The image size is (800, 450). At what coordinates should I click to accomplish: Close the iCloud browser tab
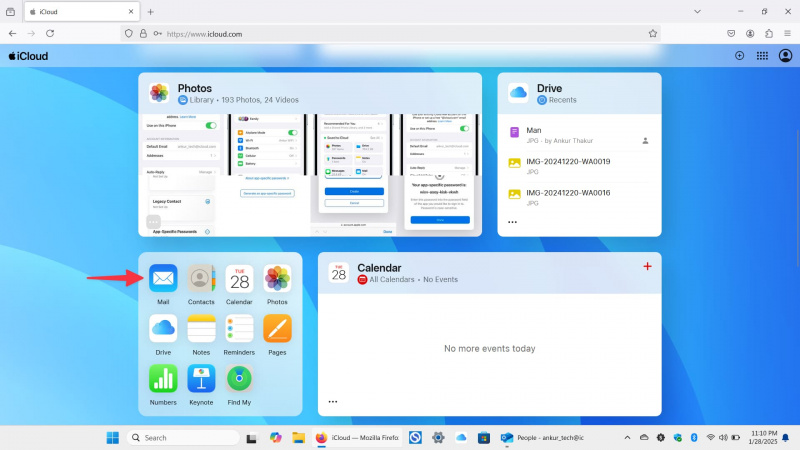click(131, 11)
